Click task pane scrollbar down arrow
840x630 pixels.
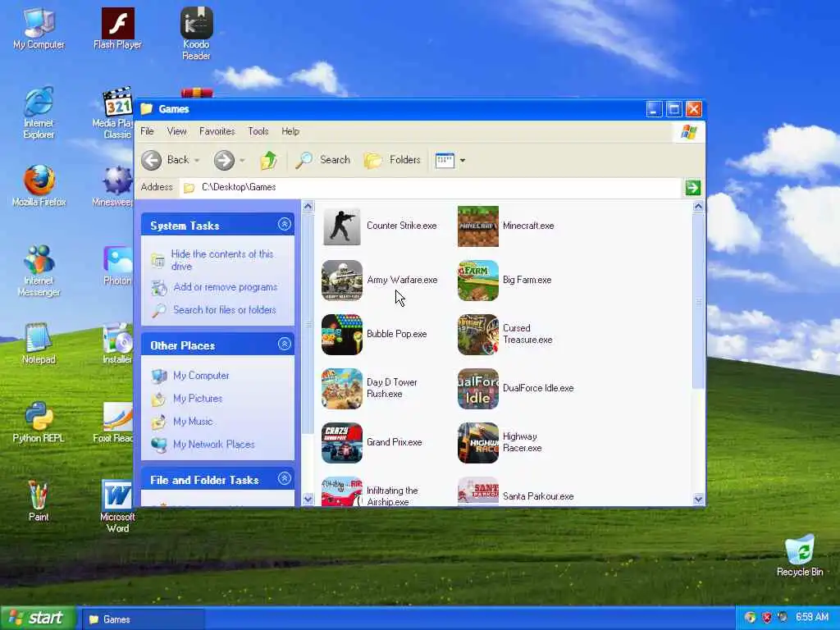tap(308, 500)
